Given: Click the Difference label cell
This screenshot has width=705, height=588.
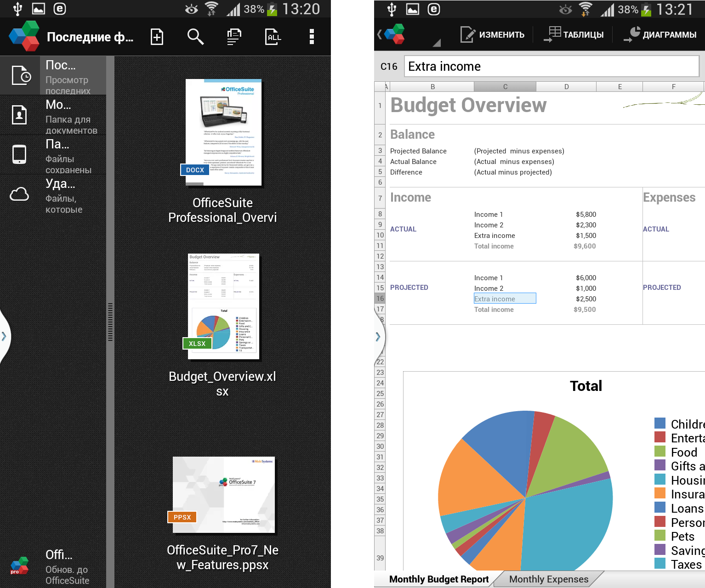Looking at the screenshot, I should (x=406, y=172).
